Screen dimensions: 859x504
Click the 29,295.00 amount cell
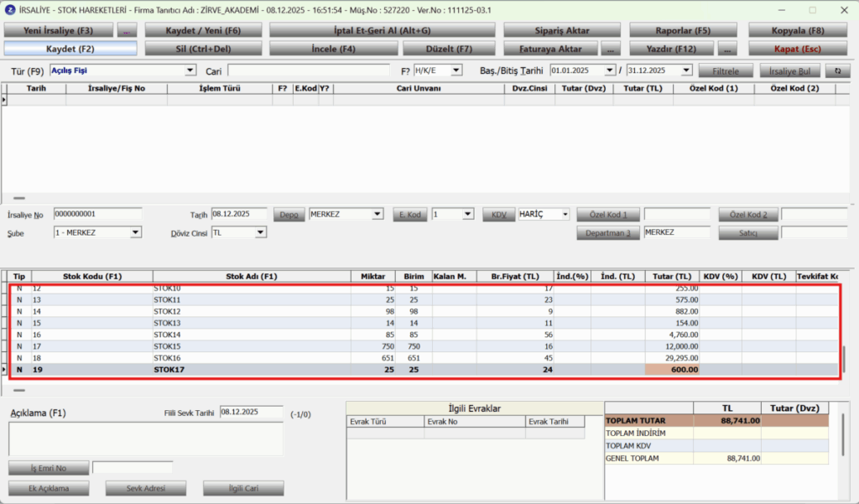click(672, 358)
